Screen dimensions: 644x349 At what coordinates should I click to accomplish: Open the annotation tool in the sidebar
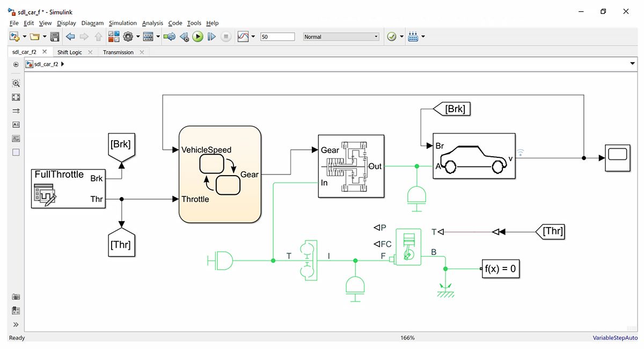point(16,124)
